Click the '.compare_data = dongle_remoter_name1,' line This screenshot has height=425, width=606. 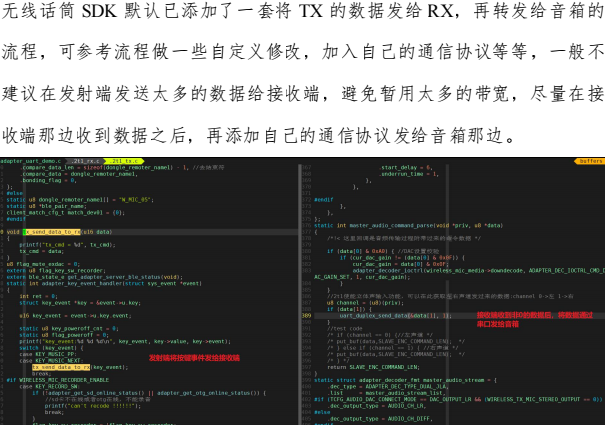79,174
